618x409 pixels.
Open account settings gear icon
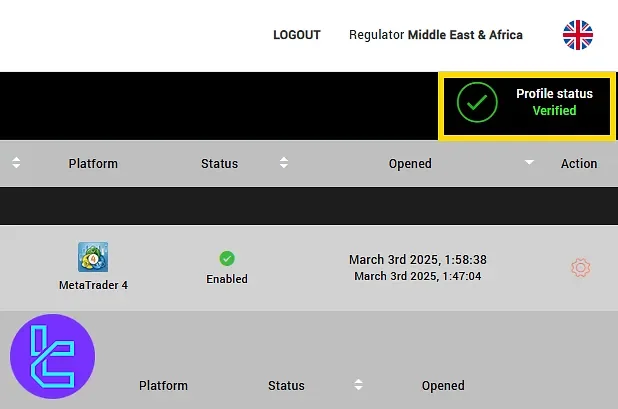pyautogui.click(x=580, y=268)
